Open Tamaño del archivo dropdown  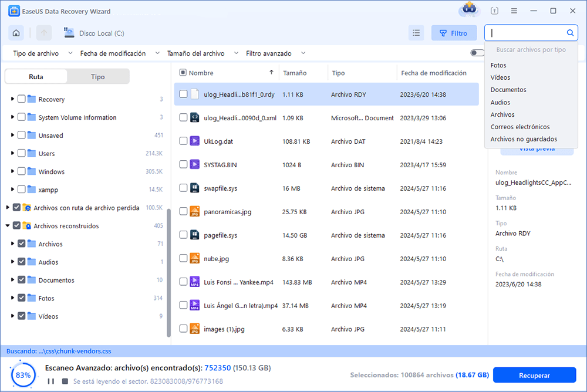click(203, 53)
